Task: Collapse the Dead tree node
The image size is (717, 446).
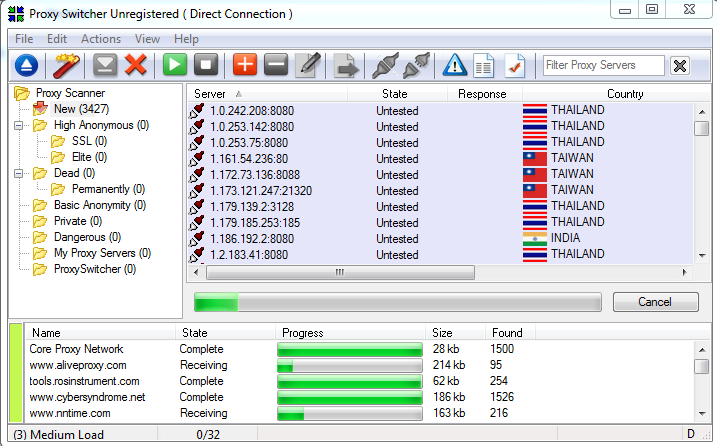Action: pyautogui.click(x=18, y=173)
